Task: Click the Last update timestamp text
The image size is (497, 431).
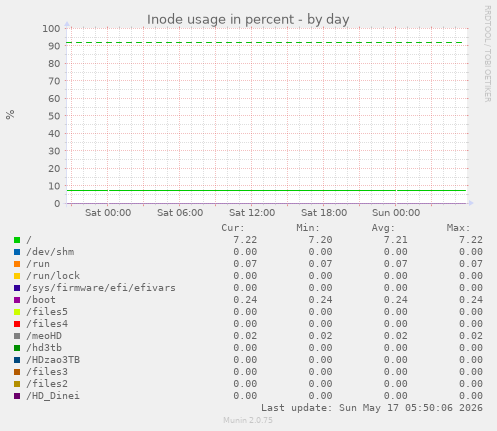Action: click(372, 408)
